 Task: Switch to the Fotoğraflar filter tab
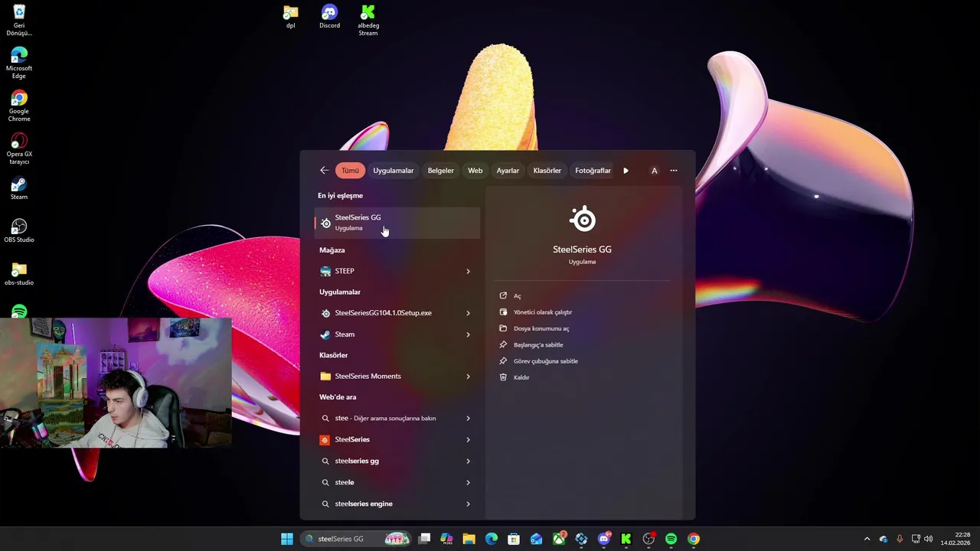[593, 171]
